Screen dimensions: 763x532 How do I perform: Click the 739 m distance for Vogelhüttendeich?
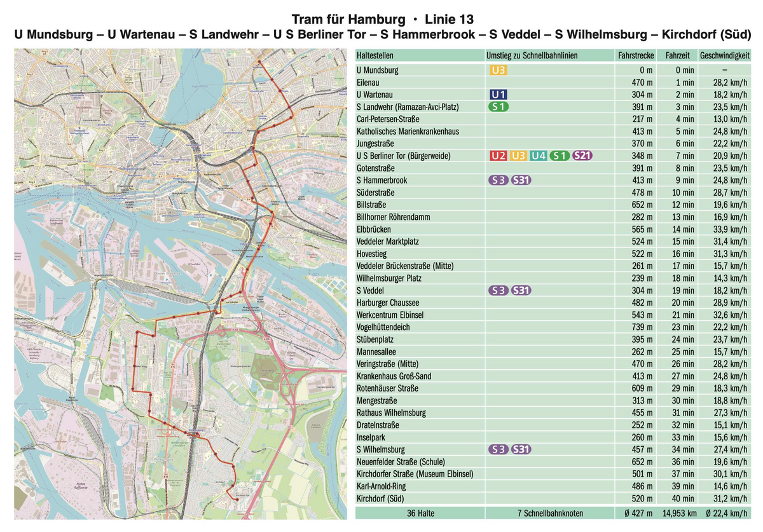coord(642,327)
